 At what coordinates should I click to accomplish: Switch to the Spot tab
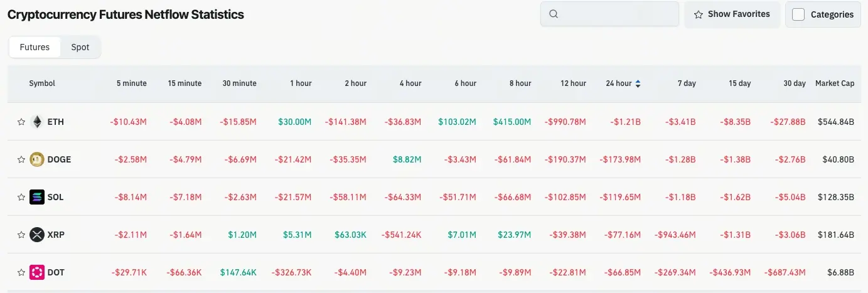click(x=80, y=47)
